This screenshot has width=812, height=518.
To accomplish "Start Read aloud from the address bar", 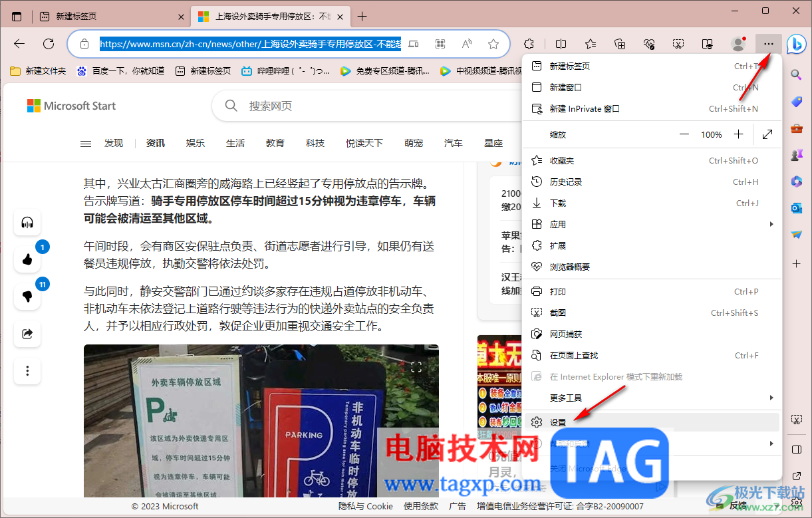I will tap(467, 44).
